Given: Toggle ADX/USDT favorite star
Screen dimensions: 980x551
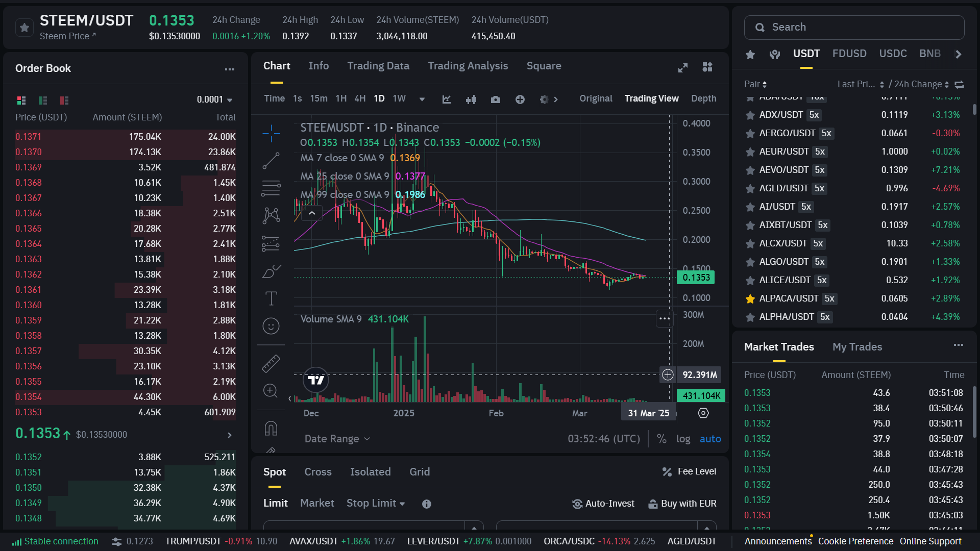Looking at the screenshot, I should click(x=750, y=115).
